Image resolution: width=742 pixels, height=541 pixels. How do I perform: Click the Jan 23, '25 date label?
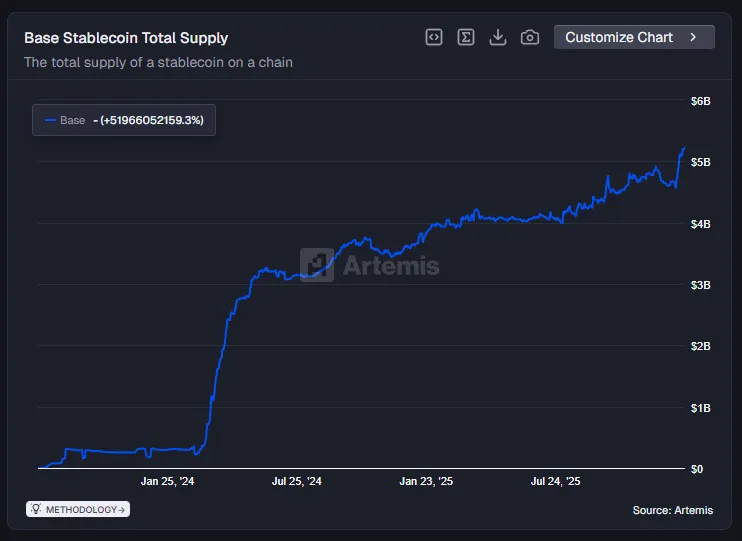[426, 481]
